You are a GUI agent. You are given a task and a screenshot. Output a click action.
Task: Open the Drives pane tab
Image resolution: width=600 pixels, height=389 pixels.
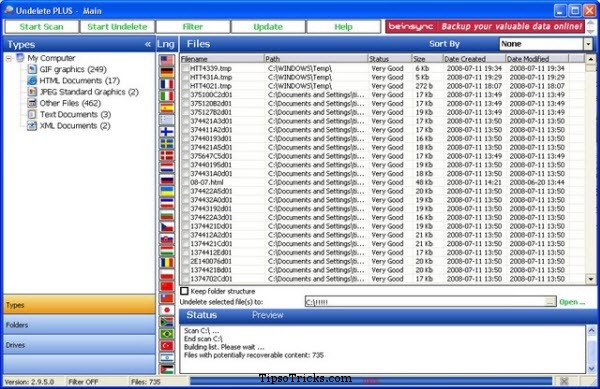click(x=79, y=345)
